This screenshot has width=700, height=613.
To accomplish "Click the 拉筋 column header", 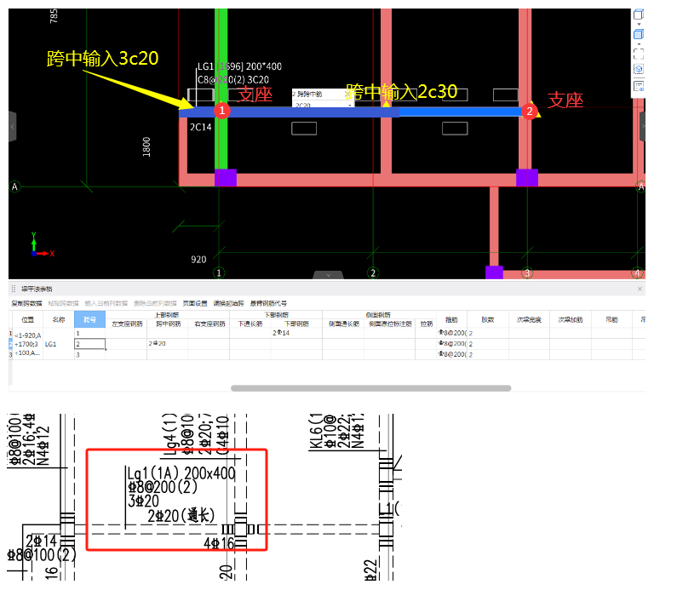I will (x=427, y=324).
